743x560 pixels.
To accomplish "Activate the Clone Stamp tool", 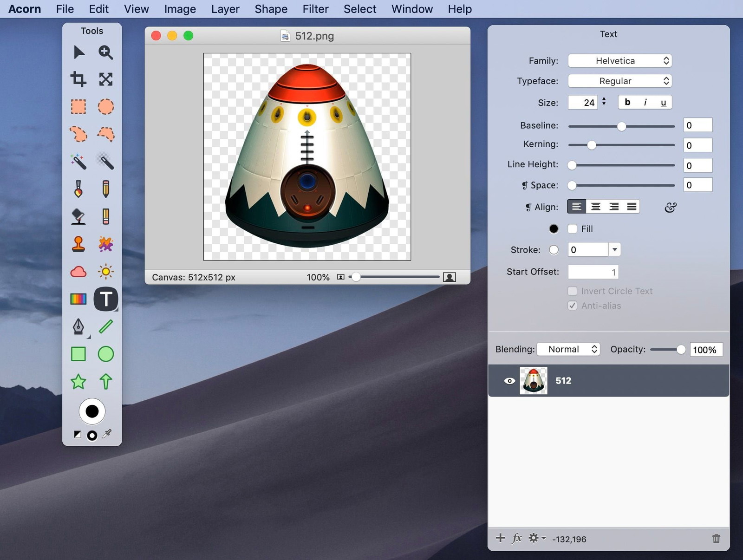I will (x=78, y=244).
